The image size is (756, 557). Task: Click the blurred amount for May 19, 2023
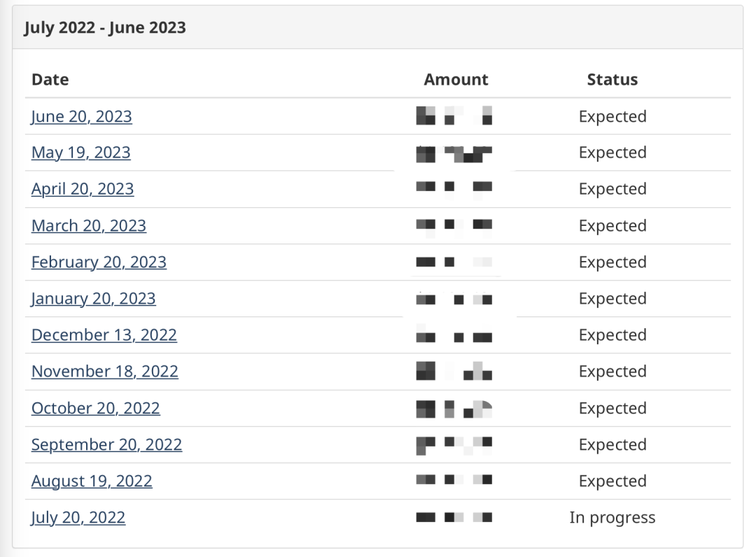454,153
